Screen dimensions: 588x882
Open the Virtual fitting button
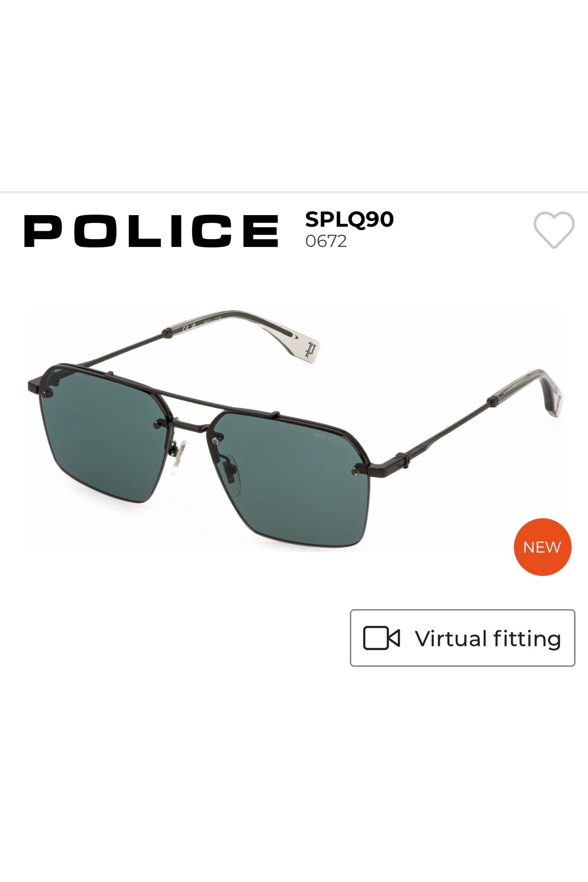coord(463,638)
